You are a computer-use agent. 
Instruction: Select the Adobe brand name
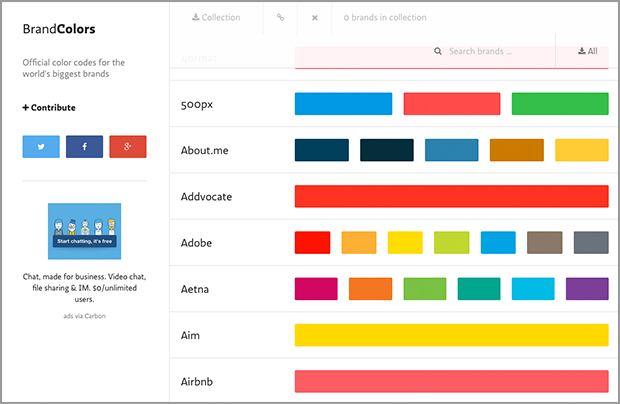(196, 243)
